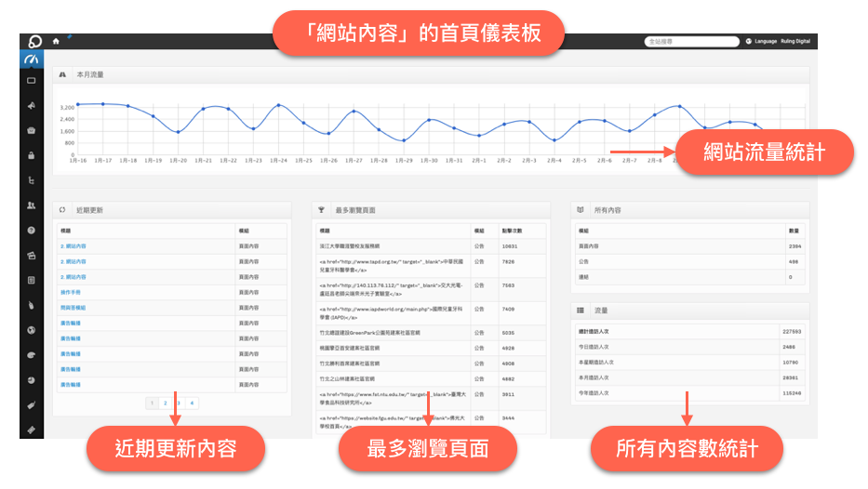Click the 1月-20 data point on traffic chart
868x489 pixels.
179,132
